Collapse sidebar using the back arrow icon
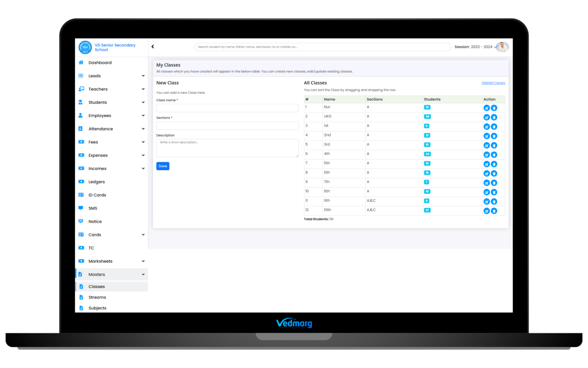This screenshot has height=368, width=588. pos(153,47)
